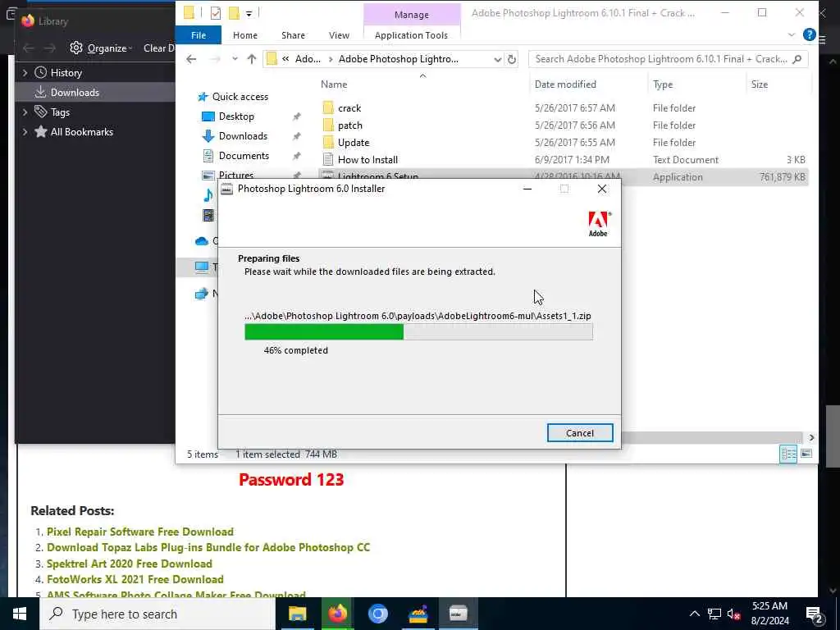Open the recent locations dropdown arrow
Image resolution: width=840 pixels, height=630 pixels.
click(x=235, y=59)
